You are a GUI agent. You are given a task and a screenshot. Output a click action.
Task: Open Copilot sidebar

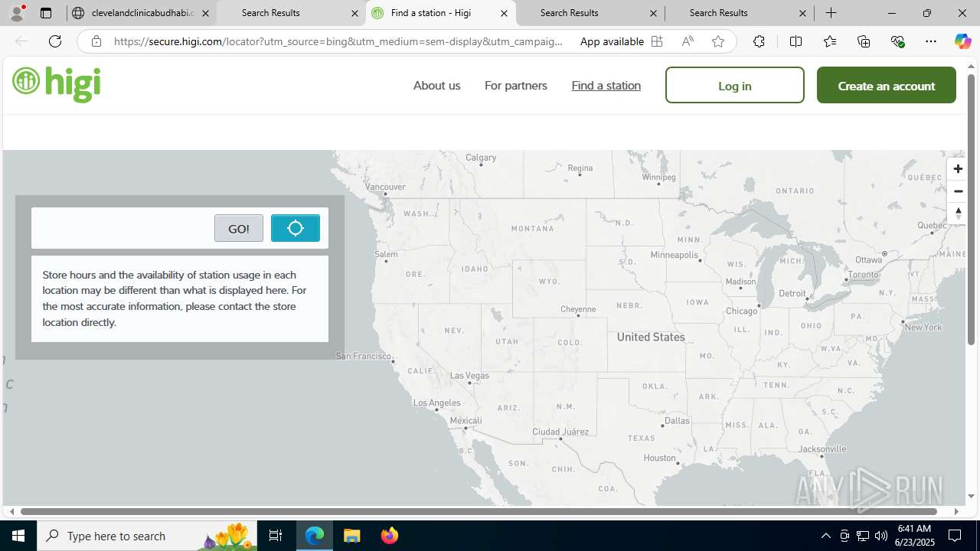(962, 41)
